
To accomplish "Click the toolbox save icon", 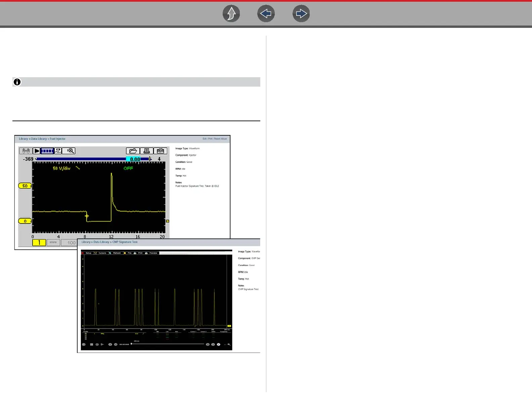I will pyautogui.click(x=160, y=151).
